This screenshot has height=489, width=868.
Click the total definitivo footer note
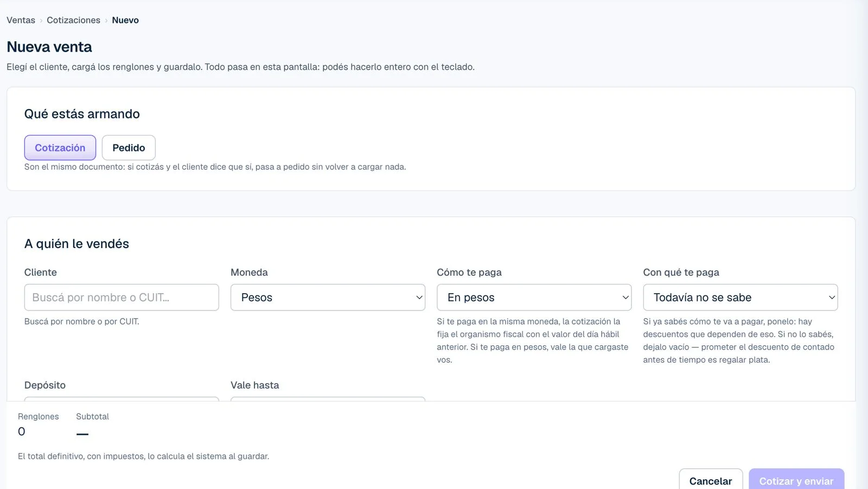(143, 456)
